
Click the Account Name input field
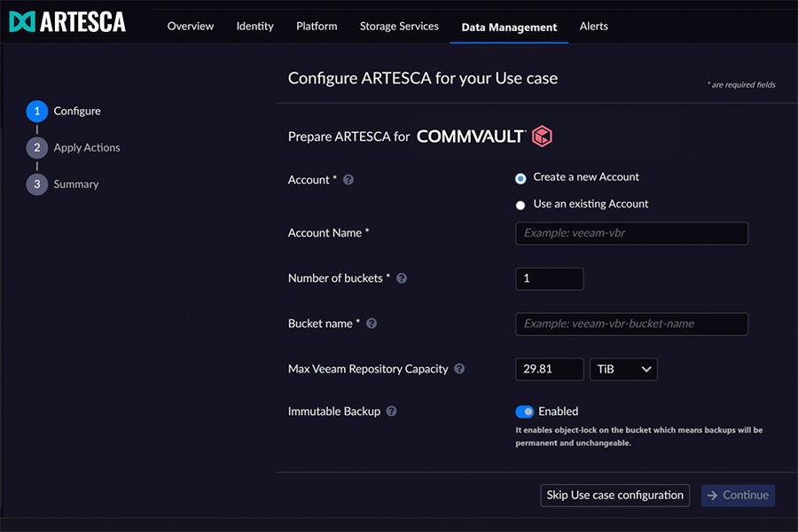pos(631,233)
